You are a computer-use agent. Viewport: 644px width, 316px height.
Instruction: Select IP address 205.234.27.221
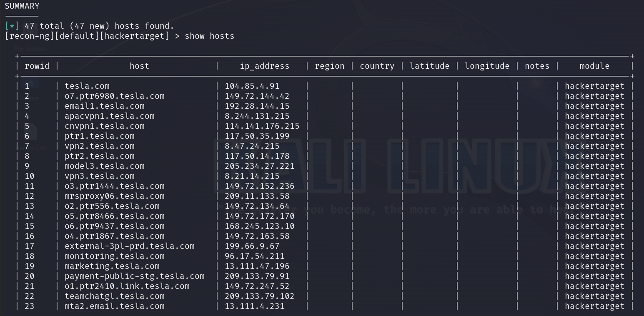(x=260, y=166)
